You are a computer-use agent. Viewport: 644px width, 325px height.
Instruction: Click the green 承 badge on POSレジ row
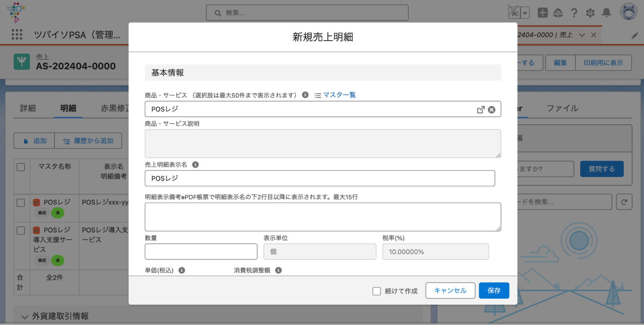click(58, 213)
